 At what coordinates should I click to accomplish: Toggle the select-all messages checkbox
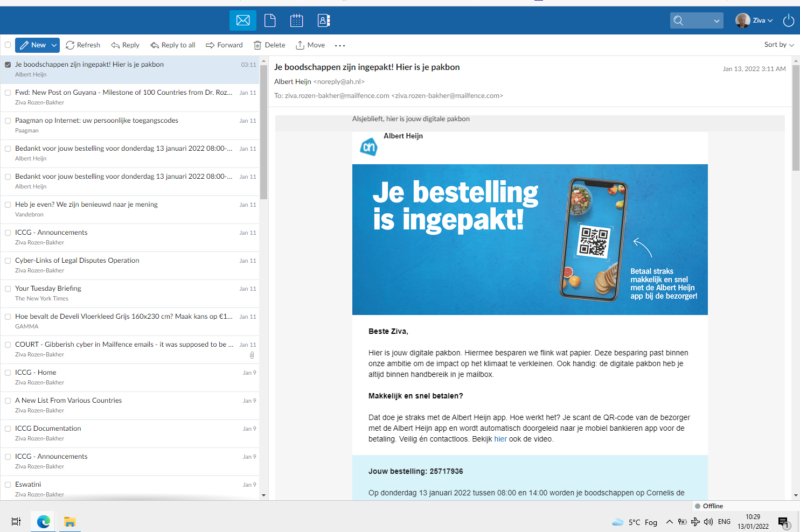[x=8, y=45]
